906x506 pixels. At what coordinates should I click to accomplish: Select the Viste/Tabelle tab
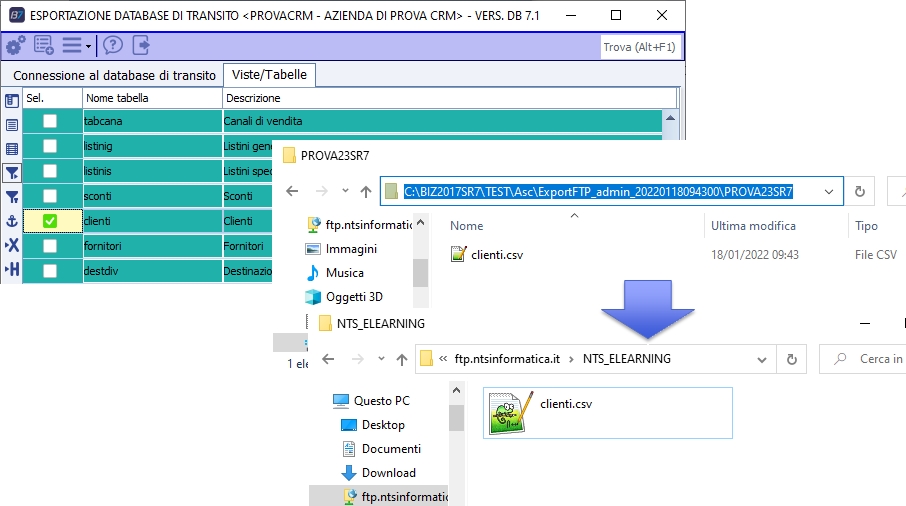(269, 75)
